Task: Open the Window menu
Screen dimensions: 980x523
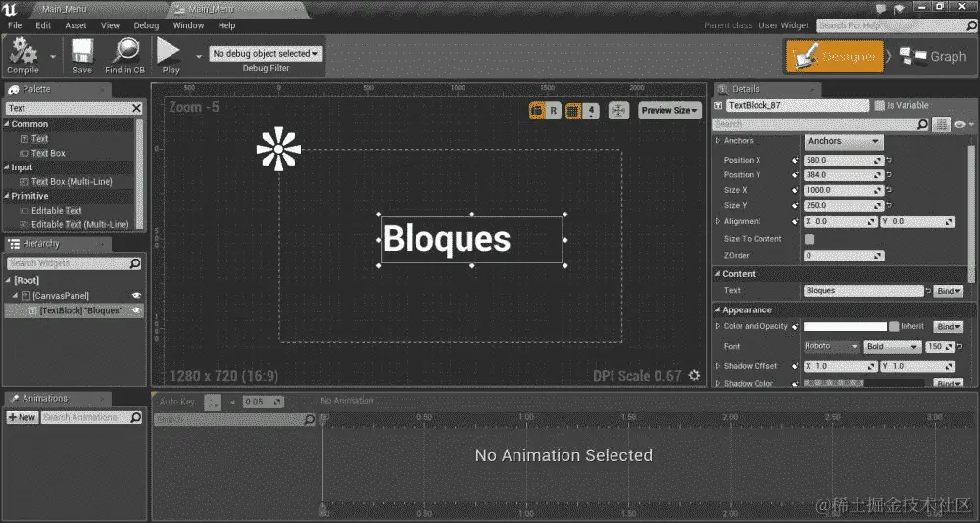Action: click(188, 25)
